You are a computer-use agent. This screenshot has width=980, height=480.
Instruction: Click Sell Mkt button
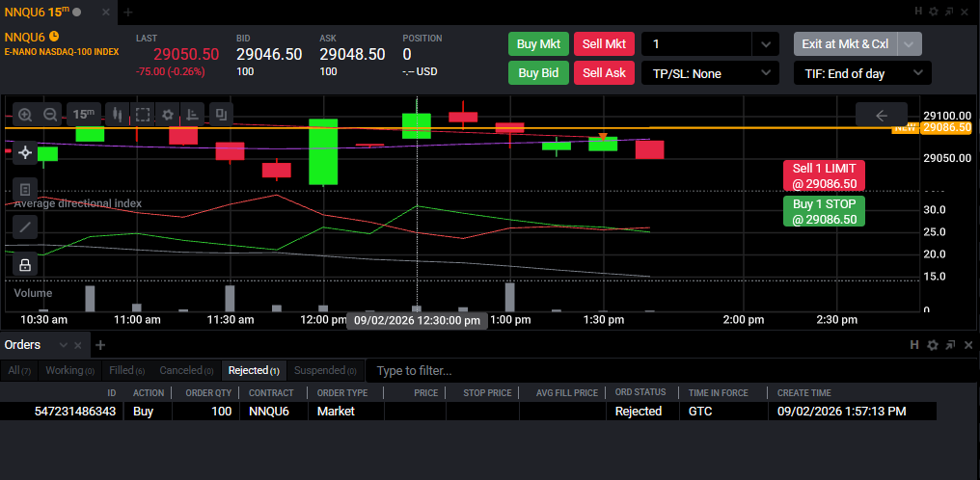[604, 43]
